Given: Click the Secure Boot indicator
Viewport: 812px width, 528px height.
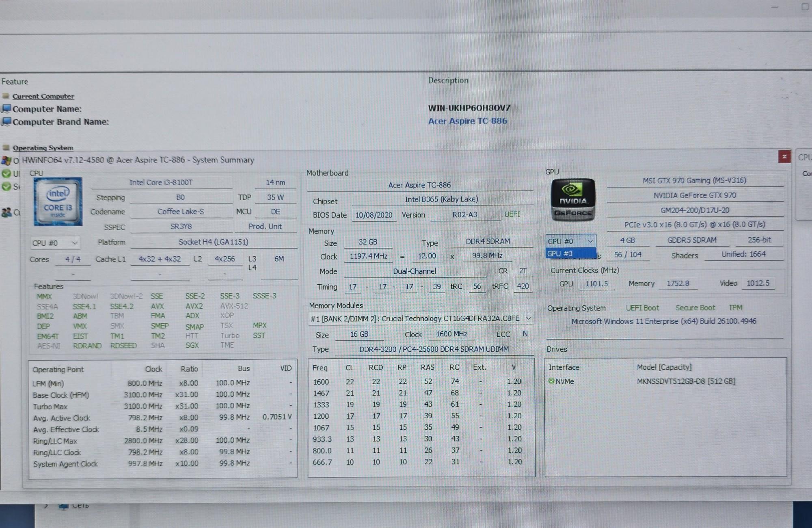Looking at the screenshot, I should (x=695, y=308).
